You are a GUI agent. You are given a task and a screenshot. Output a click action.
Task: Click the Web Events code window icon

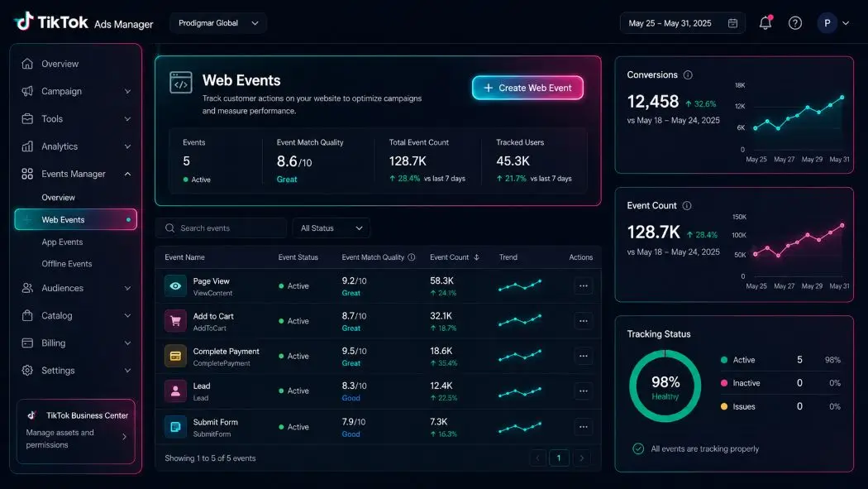(181, 83)
